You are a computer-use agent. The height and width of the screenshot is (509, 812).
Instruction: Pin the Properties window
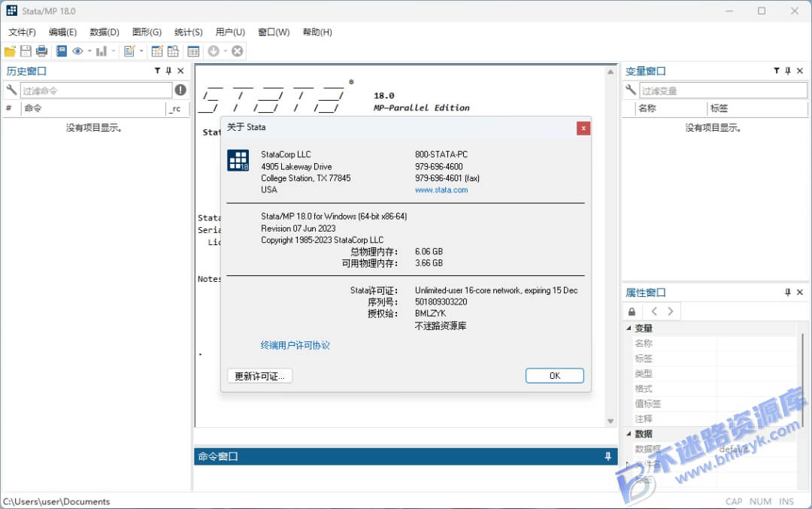coord(788,292)
